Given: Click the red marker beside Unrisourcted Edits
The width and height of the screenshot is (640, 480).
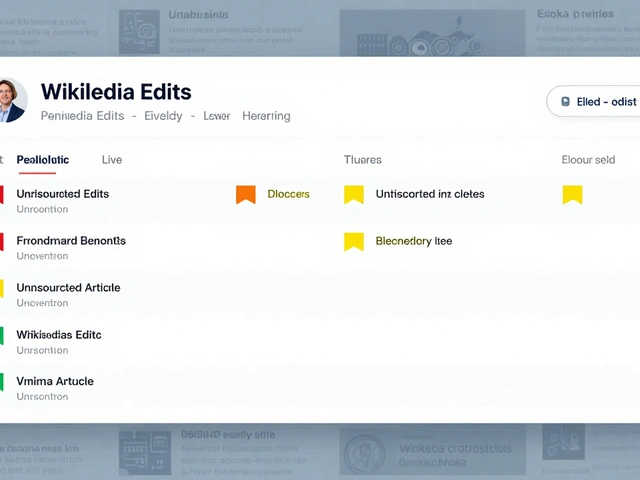Looking at the screenshot, I should tap(2, 195).
